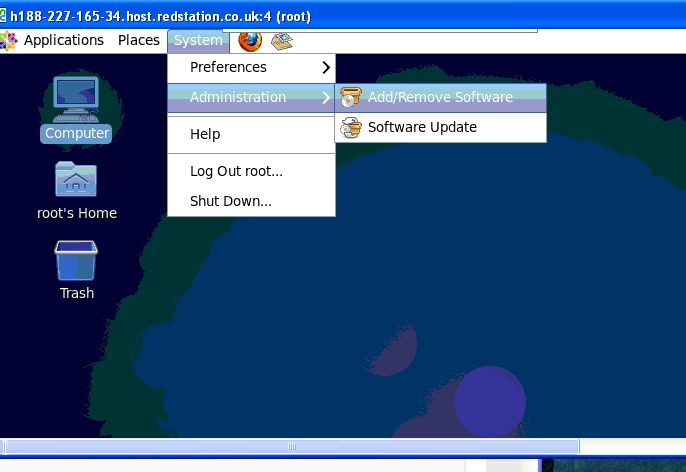Image resolution: width=686 pixels, height=472 pixels.
Task: Click the Administration submenu arrow
Action: pos(326,97)
